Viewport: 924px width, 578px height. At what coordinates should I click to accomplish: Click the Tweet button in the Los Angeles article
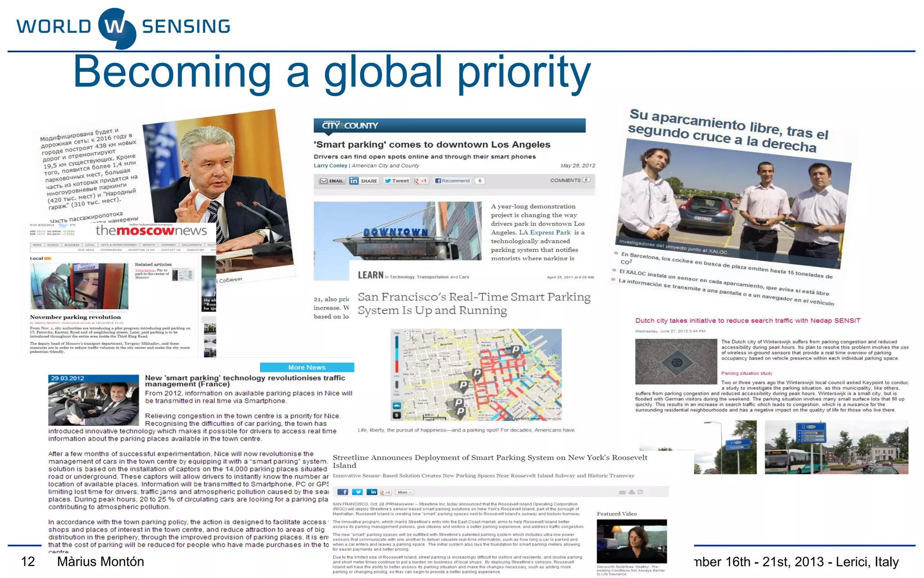point(397,181)
